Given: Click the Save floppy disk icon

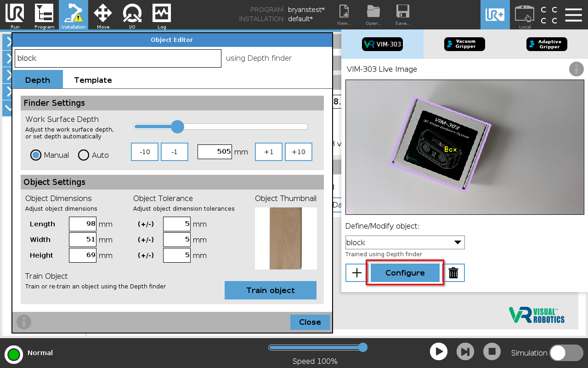Looking at the screenshot, I should (x=403, y=15).
